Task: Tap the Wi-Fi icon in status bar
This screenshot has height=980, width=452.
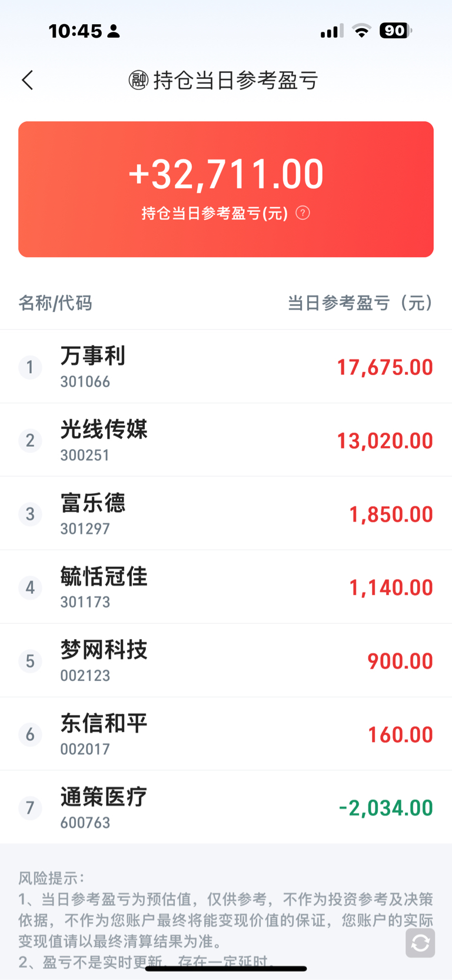Action: [x=361, y=31]
